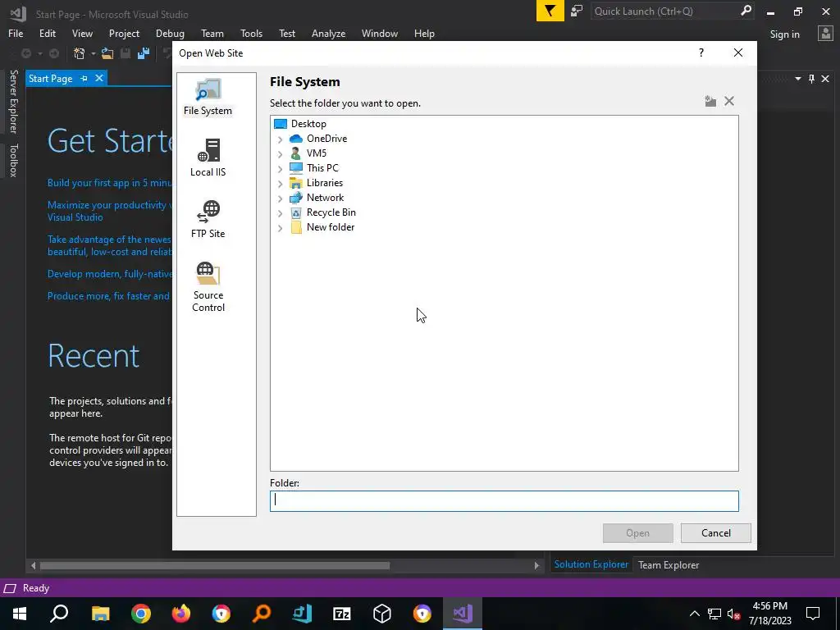Open the account settings user icon

[825, 34]
